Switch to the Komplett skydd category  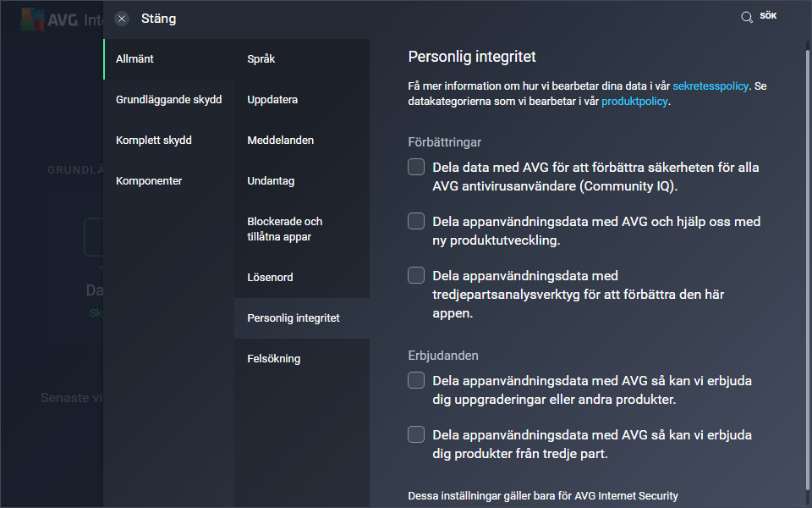pos(169,141)
